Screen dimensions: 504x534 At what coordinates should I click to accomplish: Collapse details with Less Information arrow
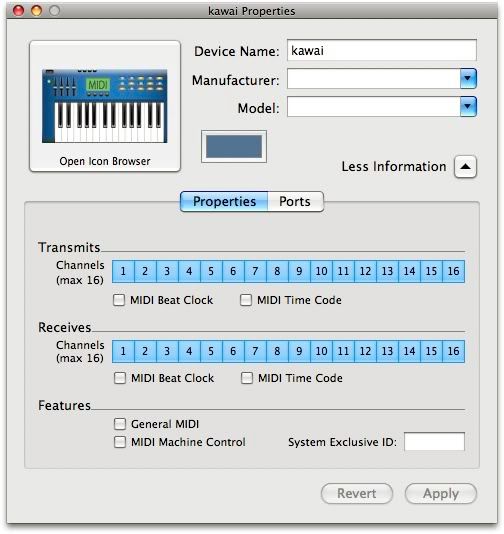point(465,167)
